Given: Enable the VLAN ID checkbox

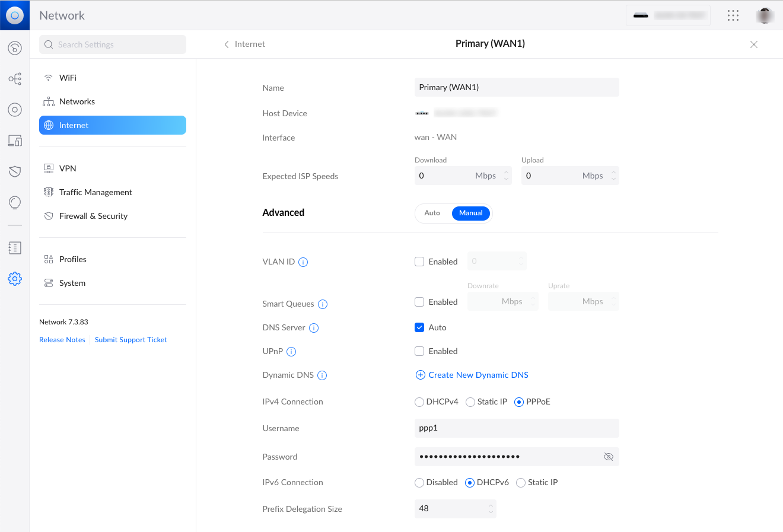Looking at the screenshot, I should coord(419,262).
